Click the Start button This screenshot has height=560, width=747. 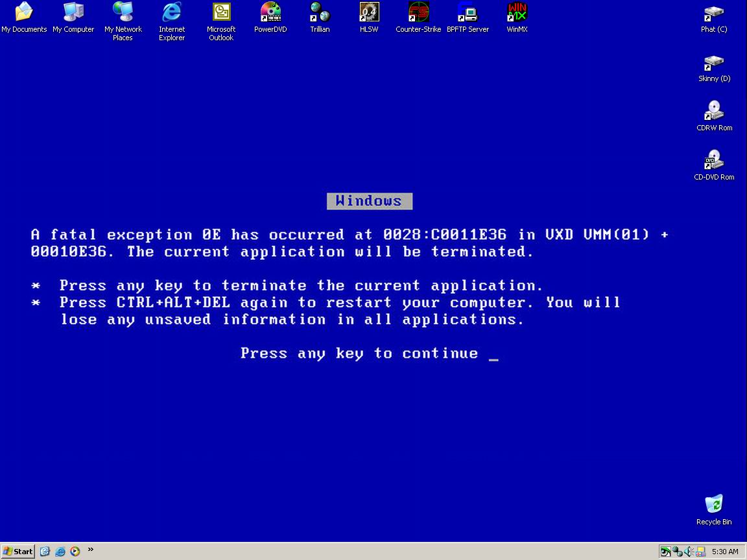(x=18, y=552)
